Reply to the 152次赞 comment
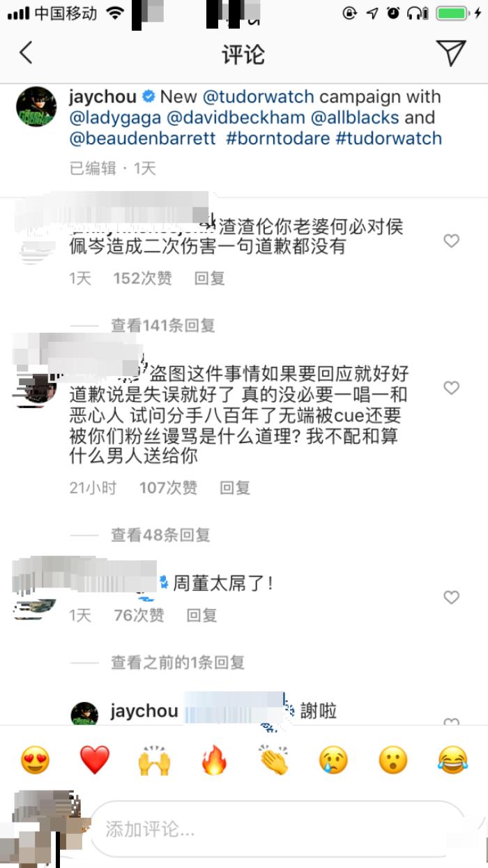Viewport: 488px width, 868px height. [209, 278]
